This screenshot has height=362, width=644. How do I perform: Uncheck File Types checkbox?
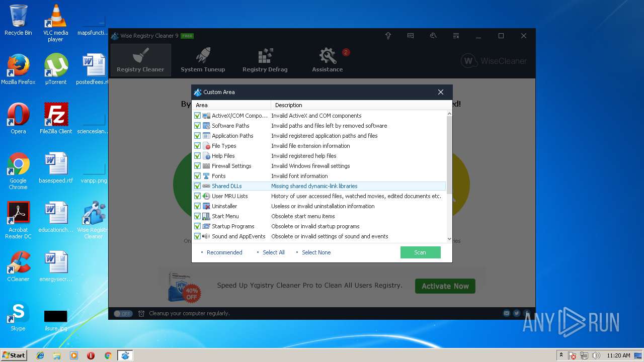[x=197, y=146]
